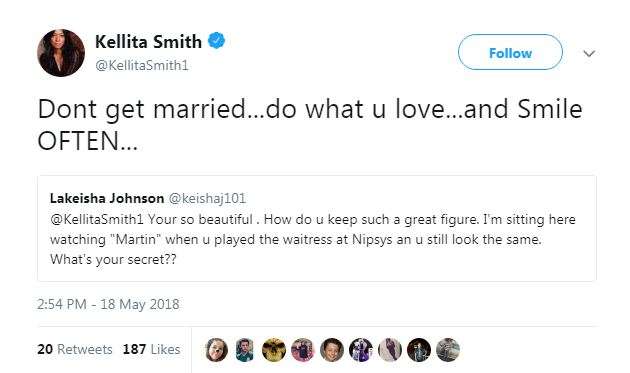The width and height of the screenshot is (630, 373).
Task: Expand the tweet options chevron
Action: tap(589, 53)
